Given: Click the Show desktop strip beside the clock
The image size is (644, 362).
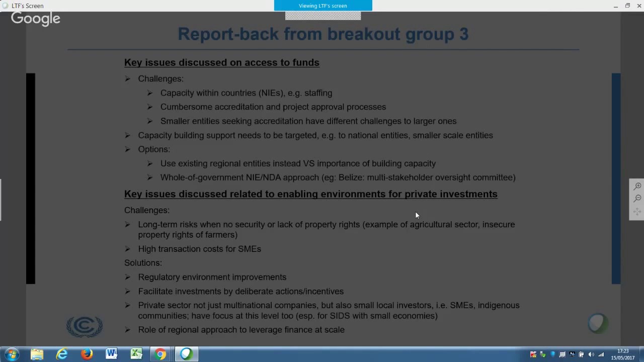Looking at the screenshot, I should [641, 354].
